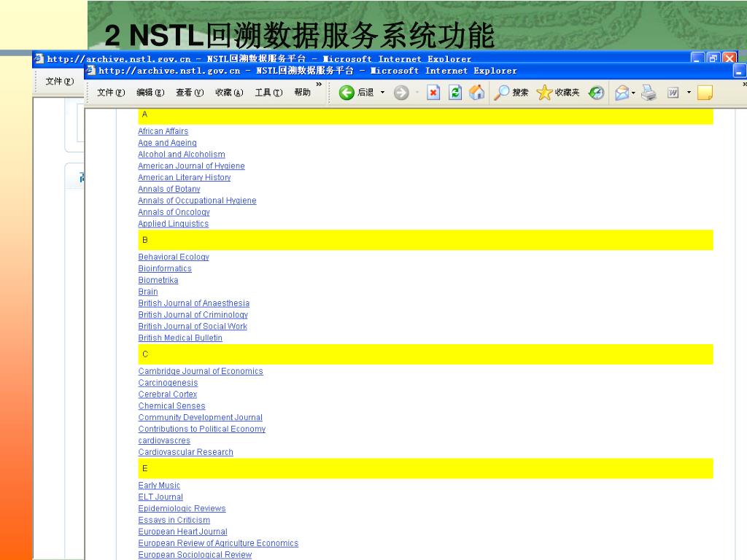The image size is (747, 560).
Task: Select the American Literary History link
Action: 185,178
